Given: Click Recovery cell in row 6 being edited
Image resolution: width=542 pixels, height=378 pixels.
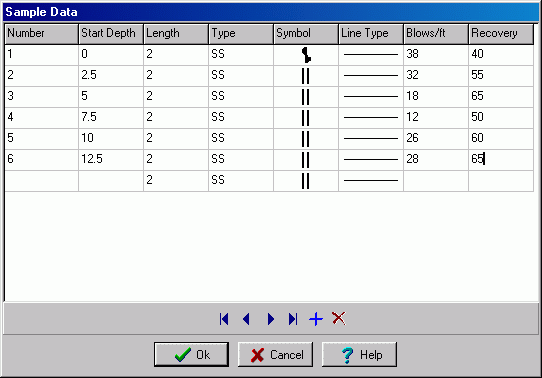Looking at the screenshot, I should click(501, 160).
